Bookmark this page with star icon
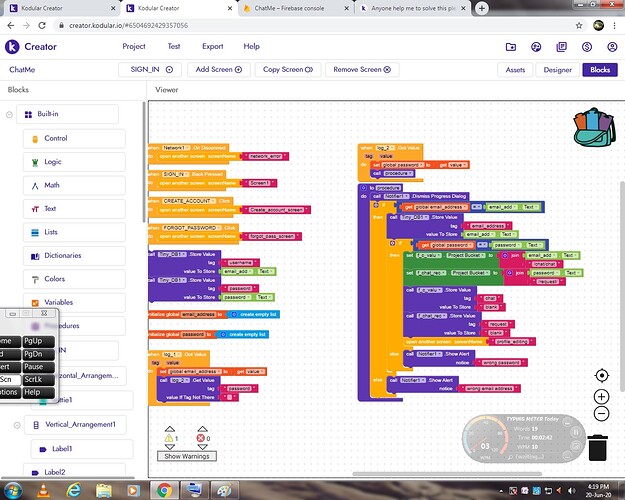This screenshot has width=625, height=500. click(x=579, y=26)
